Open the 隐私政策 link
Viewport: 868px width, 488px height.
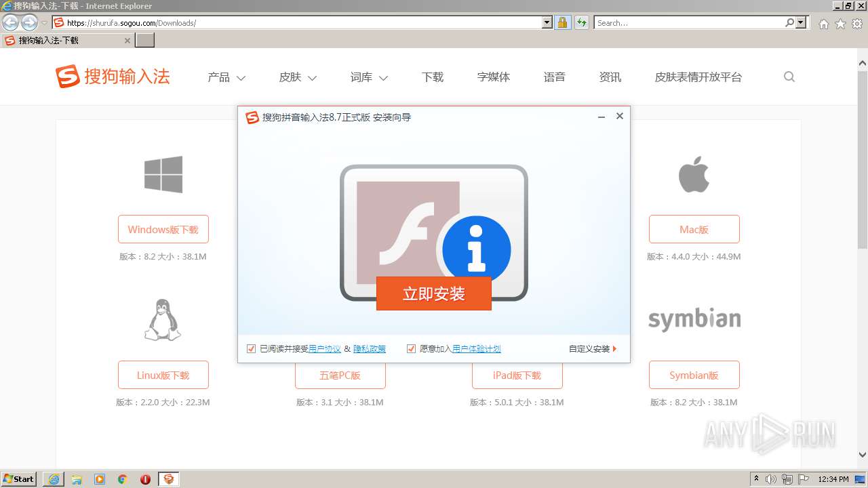click(x=370, y=349)
